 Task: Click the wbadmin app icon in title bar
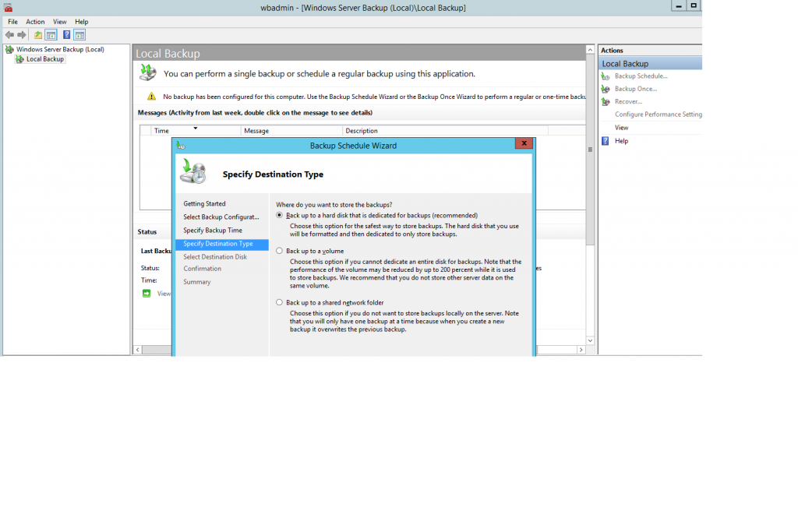(x=8, y=8)
